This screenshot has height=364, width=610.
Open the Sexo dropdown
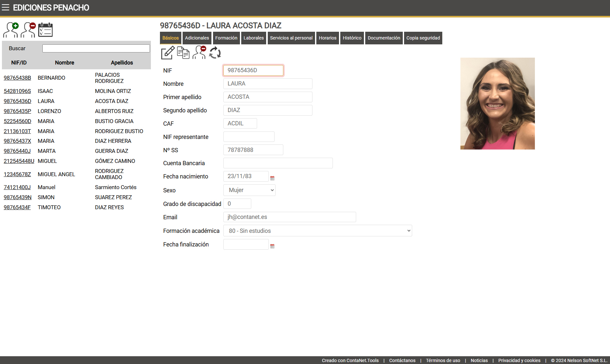(249, 190)
